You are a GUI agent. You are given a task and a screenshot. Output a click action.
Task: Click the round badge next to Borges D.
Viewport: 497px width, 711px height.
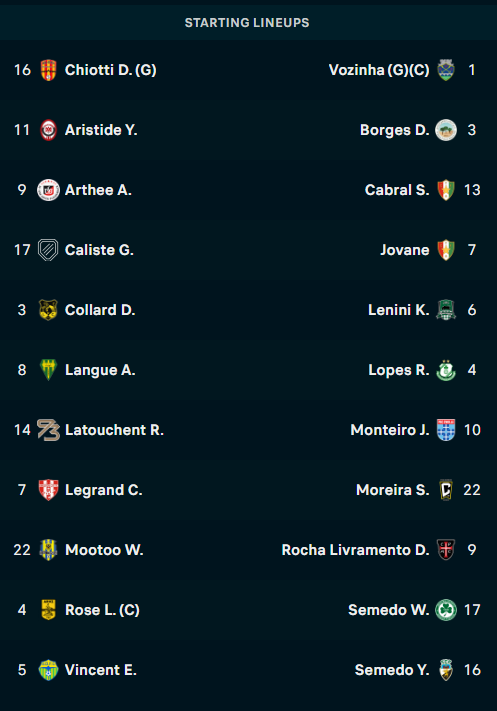(x=446, y=130)
